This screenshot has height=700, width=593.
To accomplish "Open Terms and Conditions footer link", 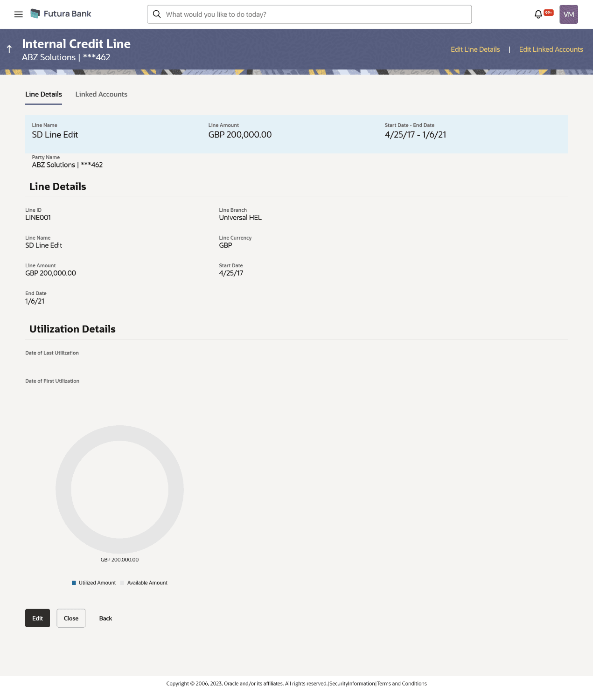I will [x=402, y=684].
